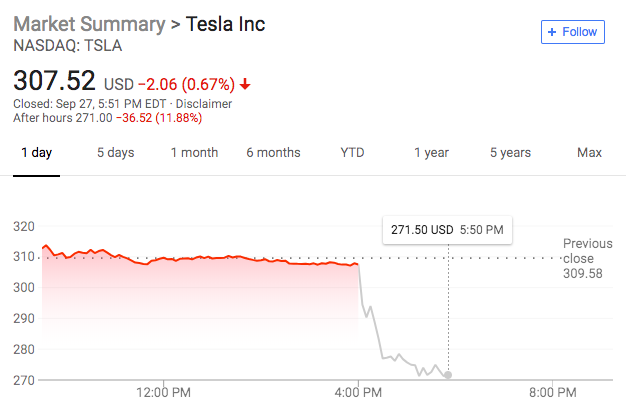Switch to the 5 years tab
Viewport: 626px width, 403px height.
510,153
